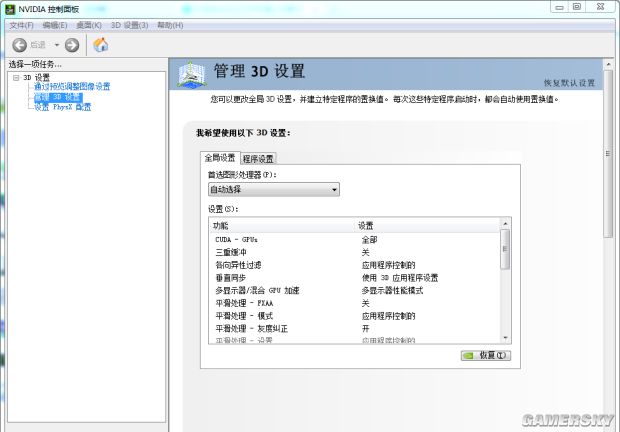Click settings list scroll down arrow
Viewport: 620px width, 432px height.
coord(505,338)
